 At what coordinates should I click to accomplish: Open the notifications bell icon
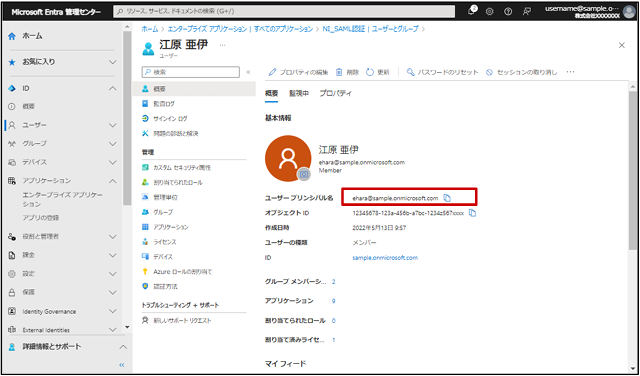click(x=473, y=11)
